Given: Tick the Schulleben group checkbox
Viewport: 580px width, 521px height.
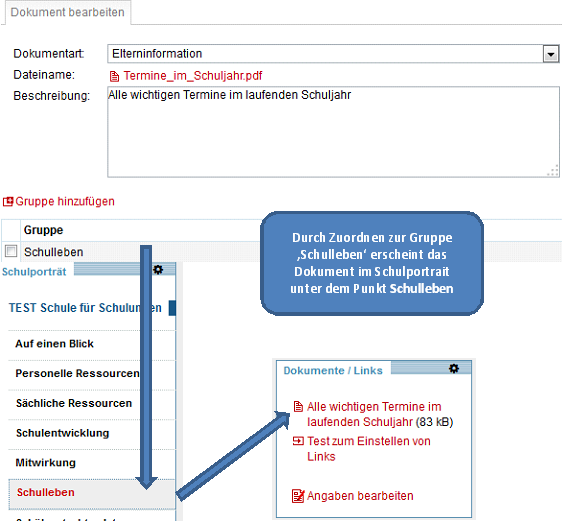Looking at the screenshot, I should click(x=11, y=251).
